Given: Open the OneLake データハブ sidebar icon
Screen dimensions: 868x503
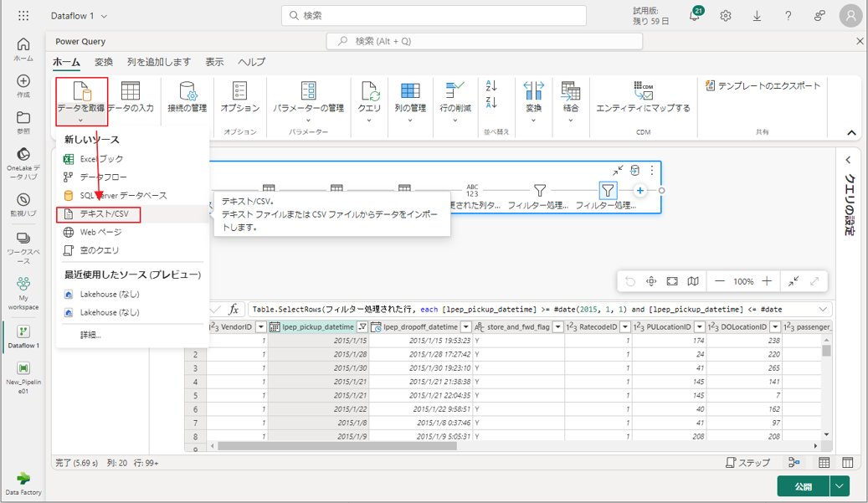Looking at the screenshot, I should [x=23, y=156].
